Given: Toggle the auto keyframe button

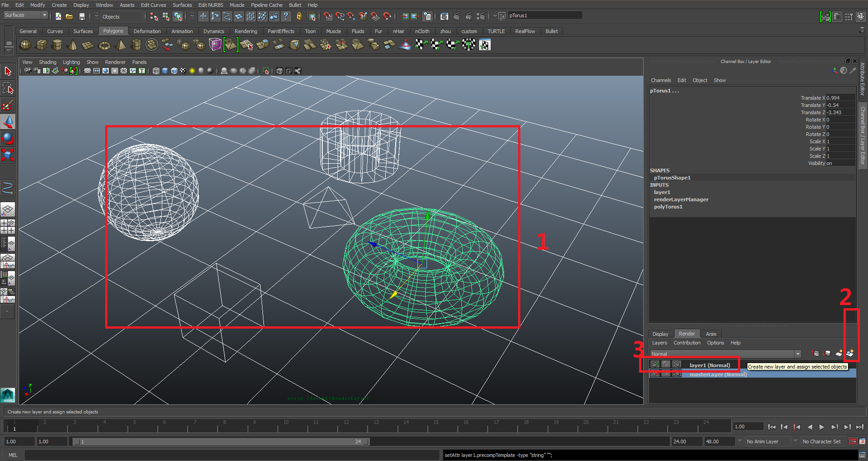Looking at the screenshot, I should (x=853, y=442).
